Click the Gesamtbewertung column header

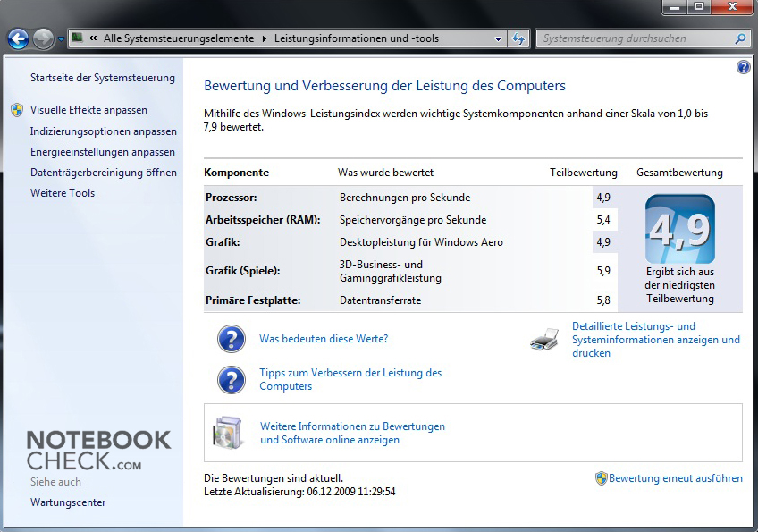679,173
